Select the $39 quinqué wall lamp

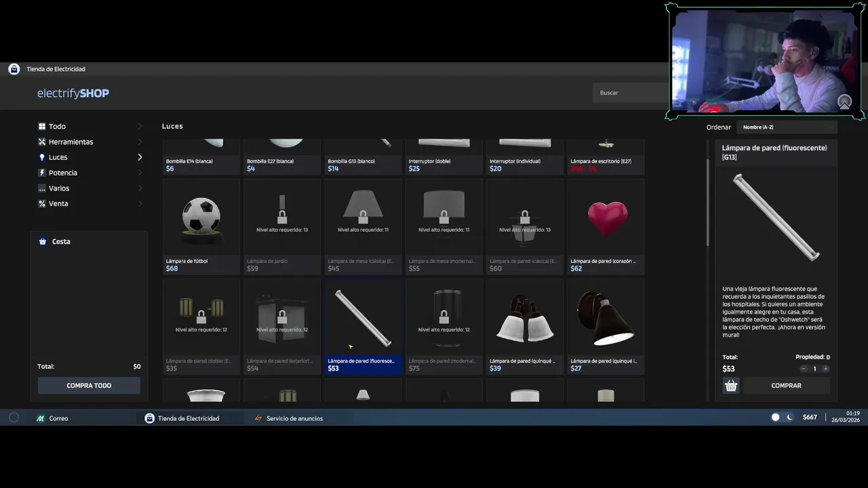click(525, 327)
